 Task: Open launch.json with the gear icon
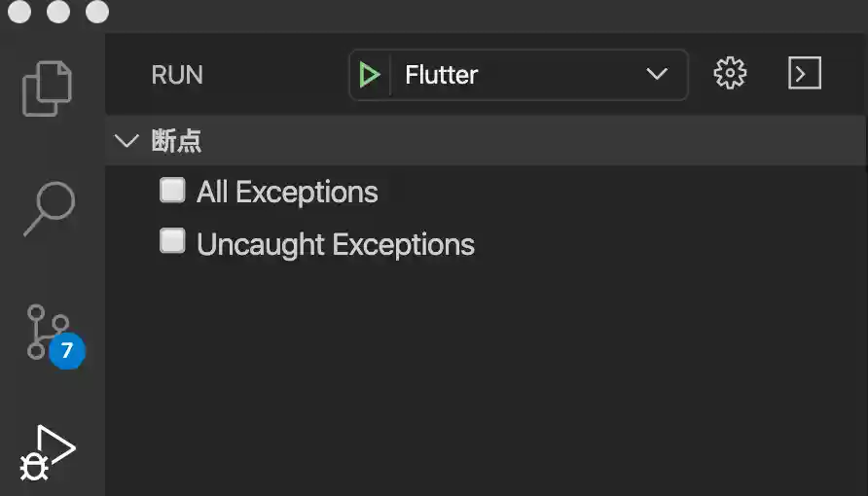pos(730,74)
